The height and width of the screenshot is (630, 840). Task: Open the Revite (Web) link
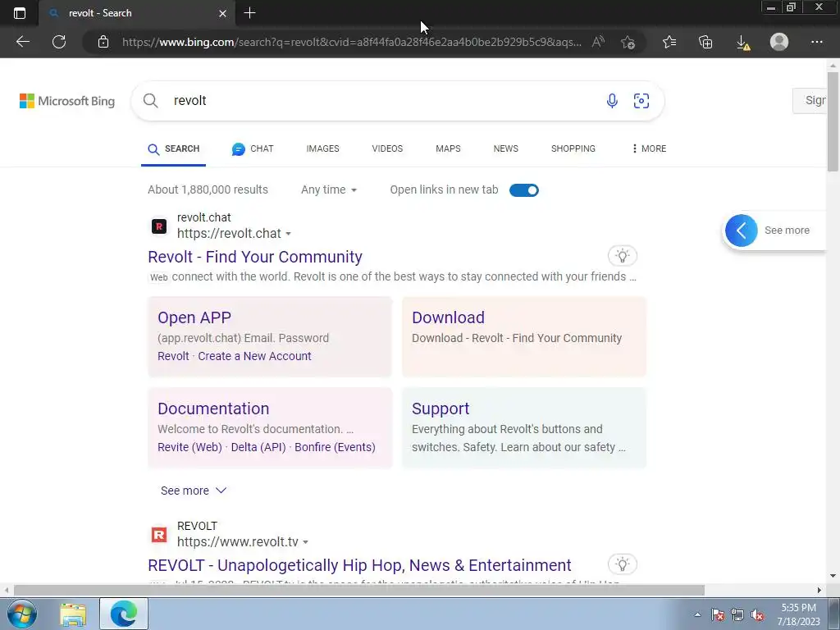[189, 447]
